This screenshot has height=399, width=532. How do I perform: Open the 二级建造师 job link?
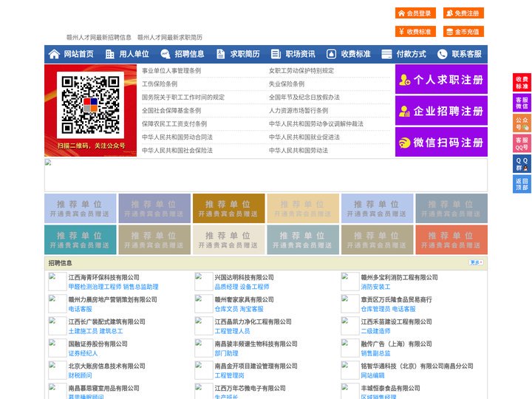[x=375, y=331]
